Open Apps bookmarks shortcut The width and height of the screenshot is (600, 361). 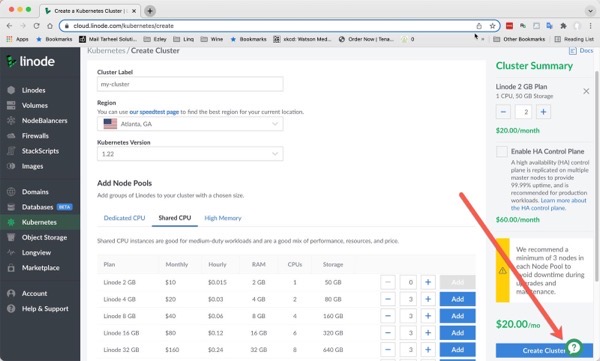(x=17, y=39)
